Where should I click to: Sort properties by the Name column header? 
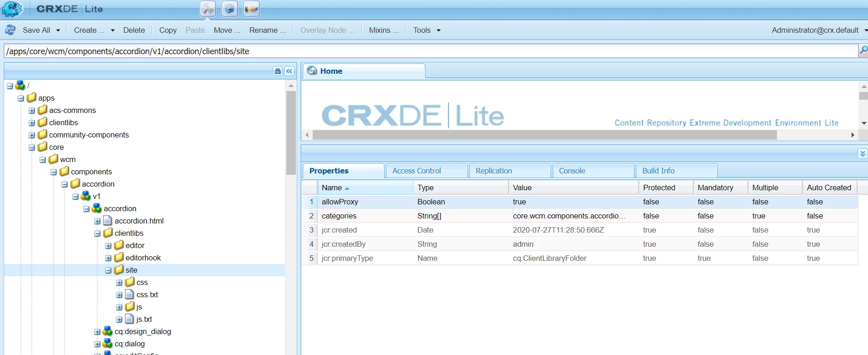pos(365,188)
